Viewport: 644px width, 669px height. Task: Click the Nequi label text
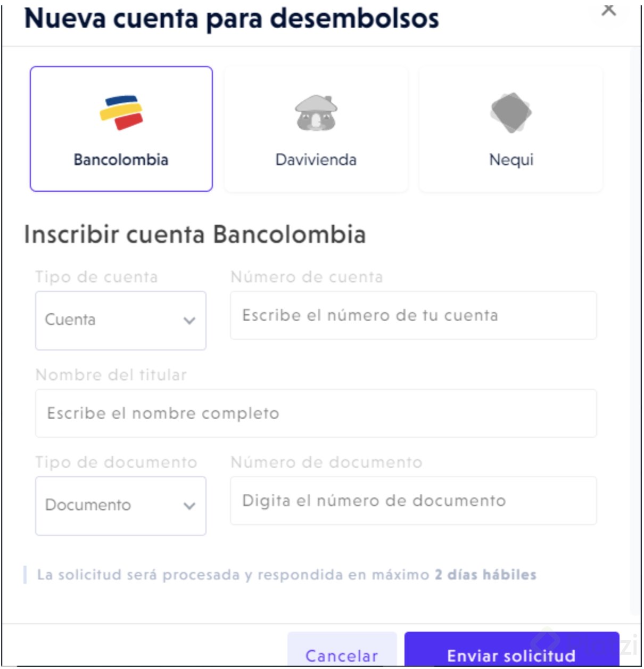click(x=511, y=159)
